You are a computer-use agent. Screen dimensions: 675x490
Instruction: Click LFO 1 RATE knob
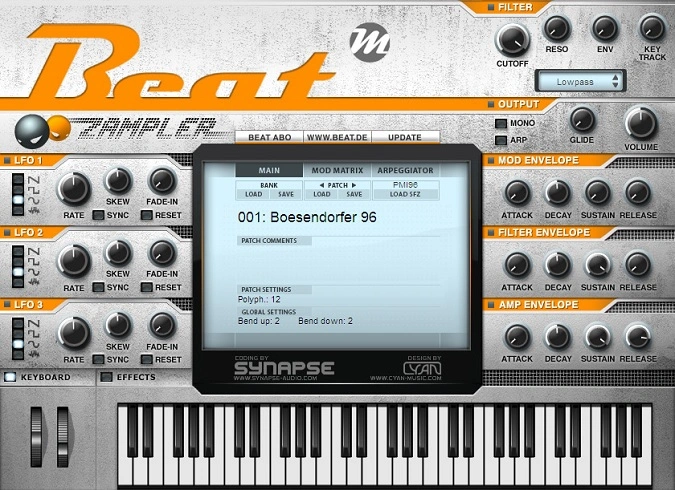[74, 189]
